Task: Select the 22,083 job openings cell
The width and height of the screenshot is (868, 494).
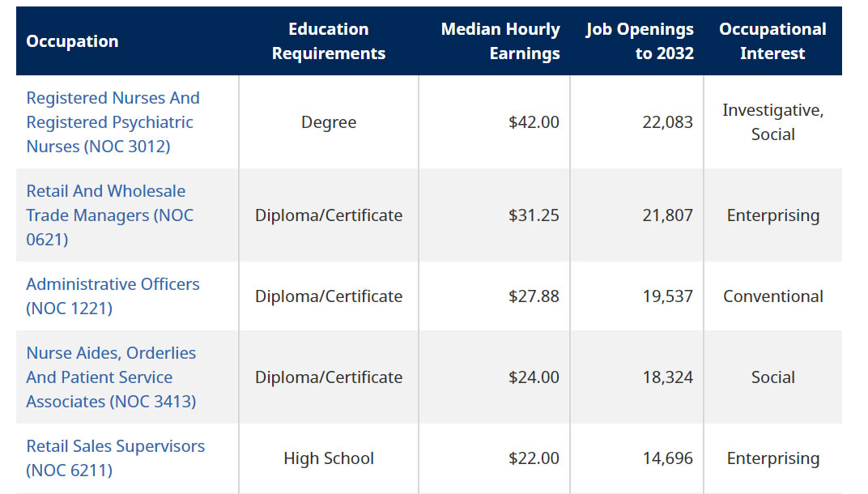Action: [668, 121]
